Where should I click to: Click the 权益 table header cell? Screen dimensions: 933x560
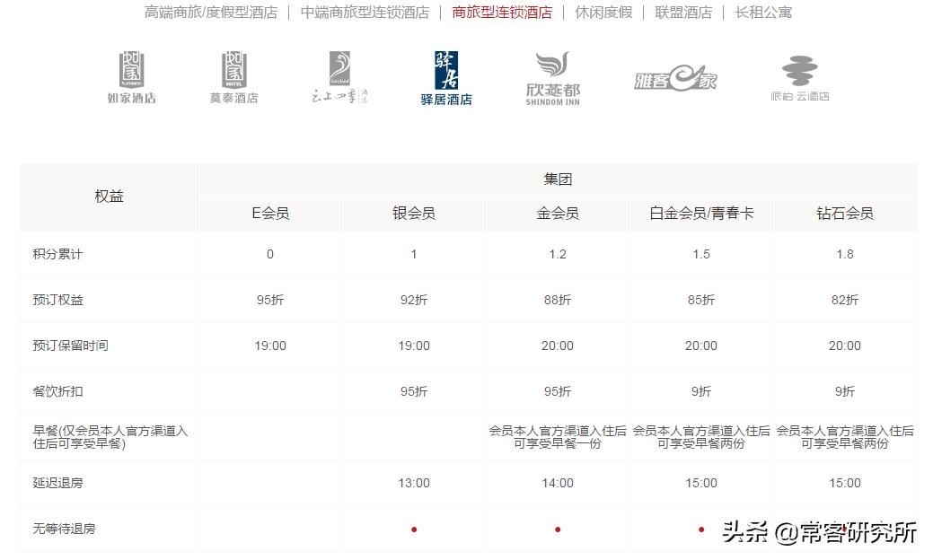click(109, 197)
